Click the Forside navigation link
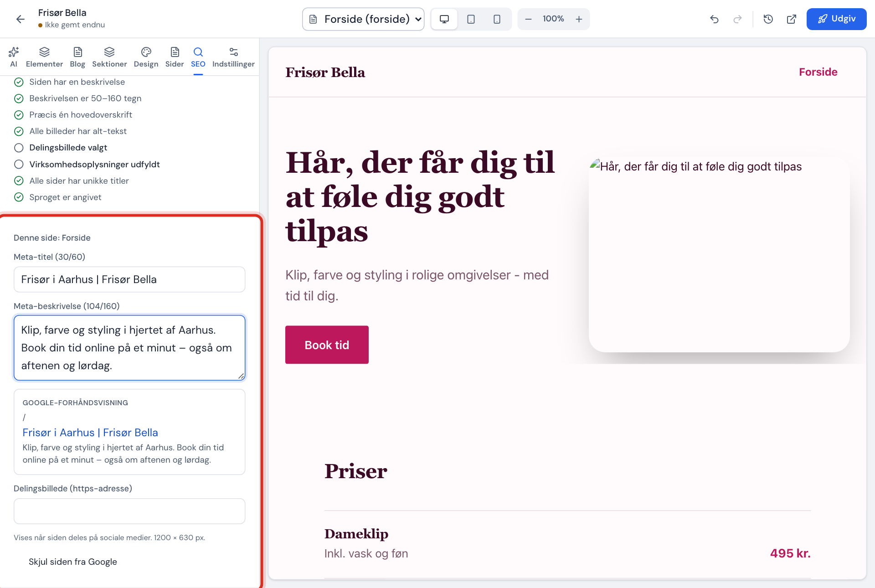Viewport: 875px width, 588px height. pos(818,72)
